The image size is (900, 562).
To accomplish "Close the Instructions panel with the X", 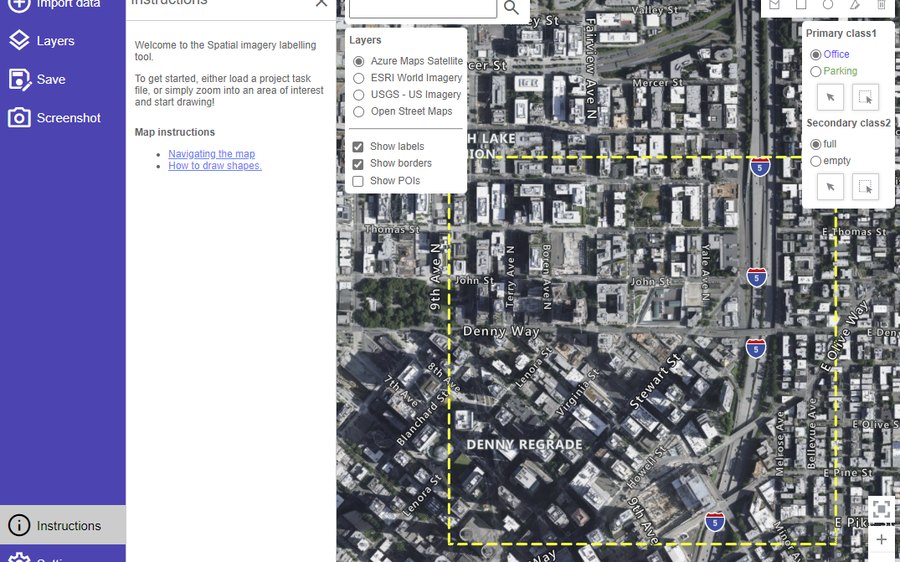I will [321, 3].
